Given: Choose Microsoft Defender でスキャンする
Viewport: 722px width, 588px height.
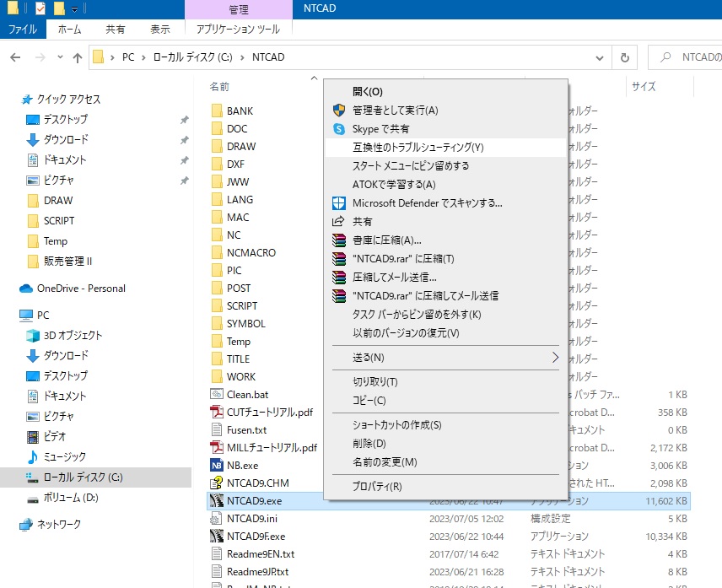Looking at the screenshot, I should 445,203.
